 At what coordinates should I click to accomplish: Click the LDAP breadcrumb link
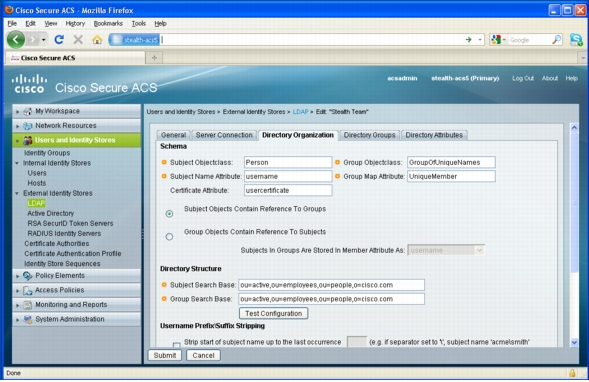(x=300, y=112)
